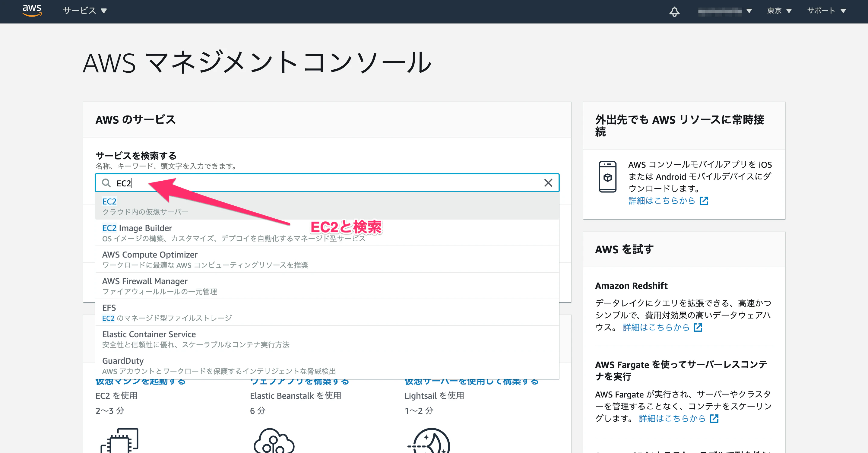
Task: Click the EC2 chip icon under virtual machine
Action: tap(120, 441)
